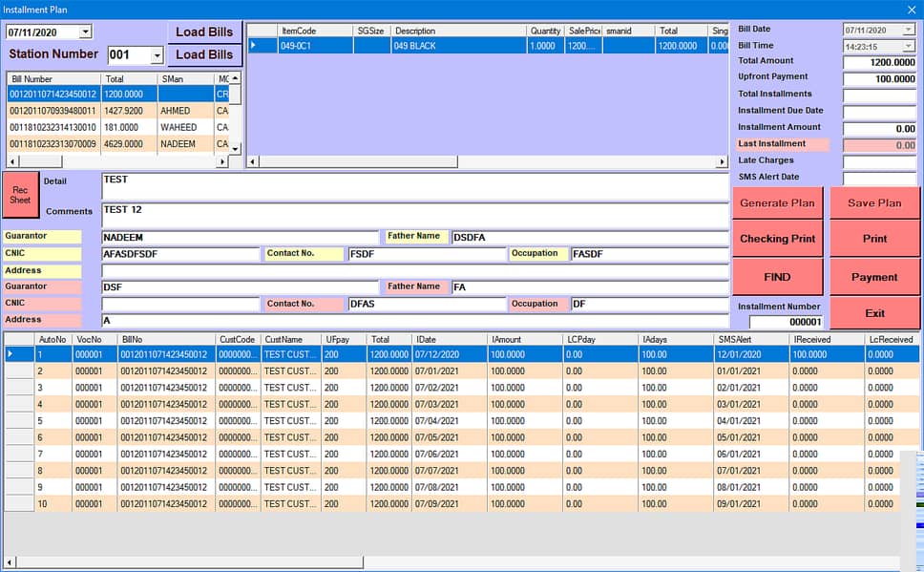Click the IDate column header
Image resolution: width=924 pixels, height=572 pixels.
[x=451, y=340]
